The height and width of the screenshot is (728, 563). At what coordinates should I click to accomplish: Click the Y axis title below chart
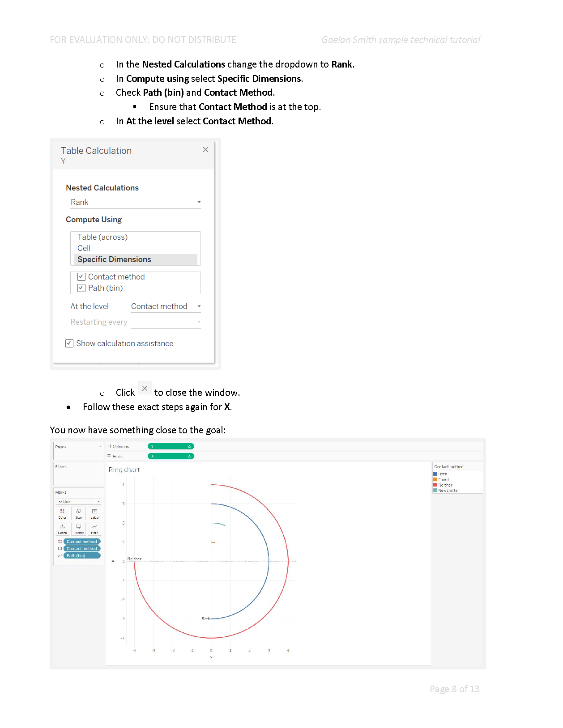(211, 658)
